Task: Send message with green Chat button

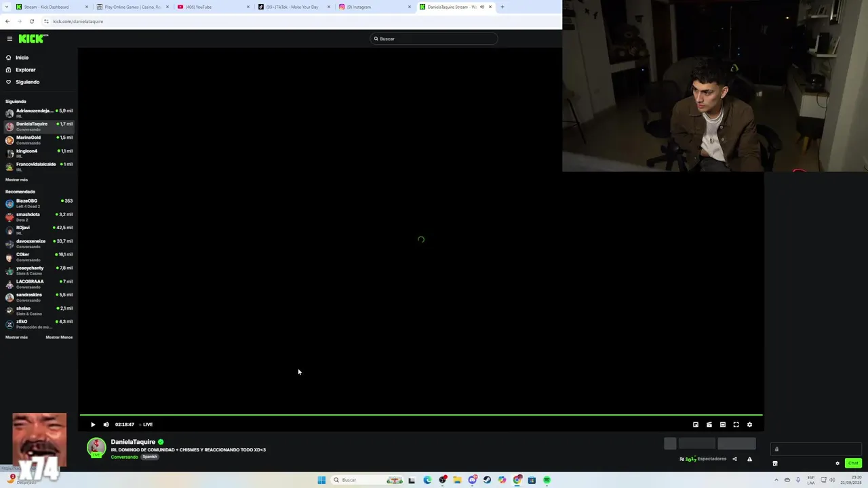Action: pos(853,464)
